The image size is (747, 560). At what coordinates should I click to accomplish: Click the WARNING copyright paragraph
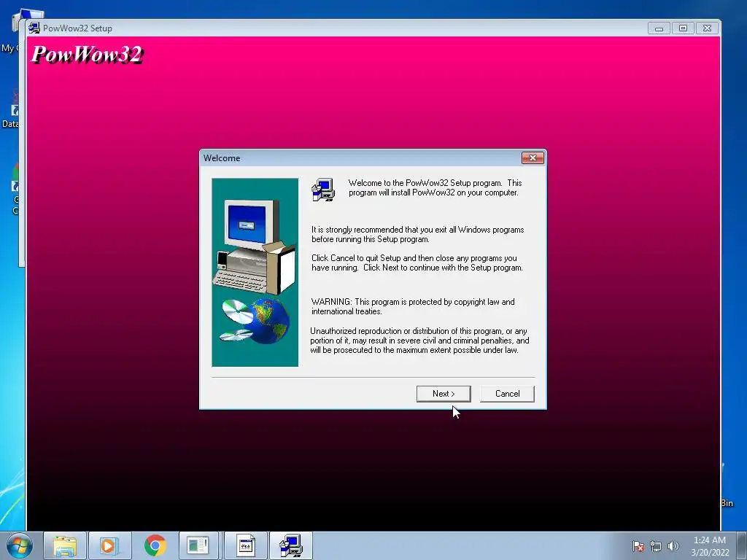[413, 307]
